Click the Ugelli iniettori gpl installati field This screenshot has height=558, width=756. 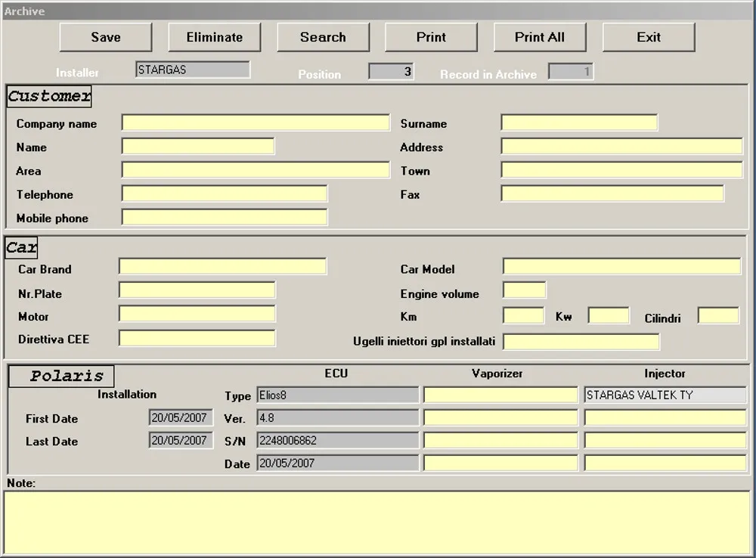pyautogui.click(x=581, y=342)
